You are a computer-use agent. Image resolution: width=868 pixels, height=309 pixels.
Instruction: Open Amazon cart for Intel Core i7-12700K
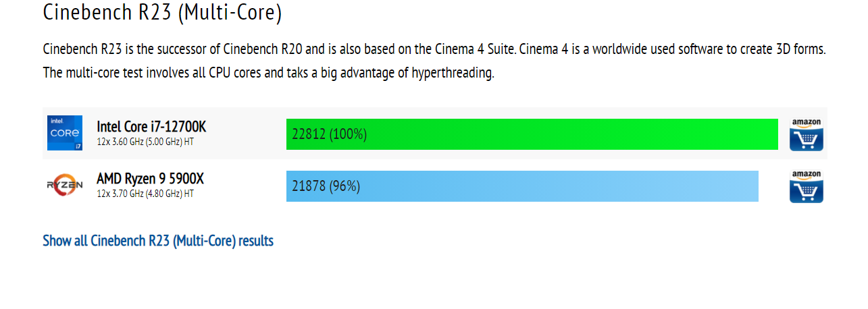tap(807, 140)
